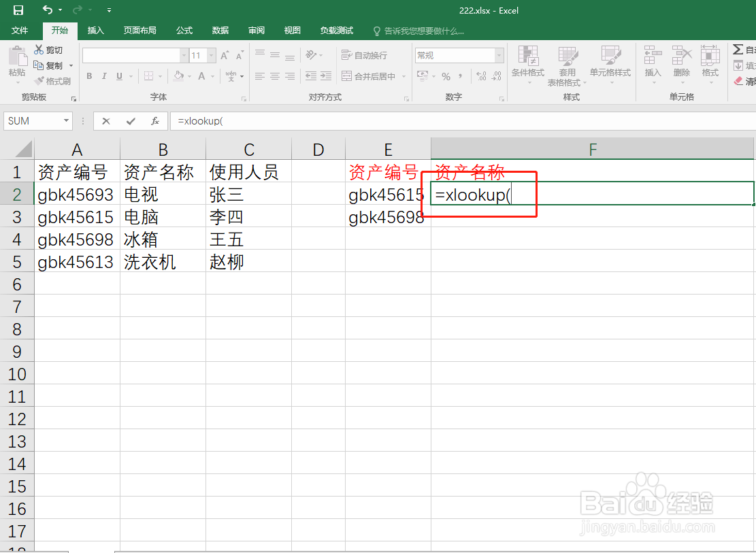Cancel formula entry with the X button

[105, 120]
